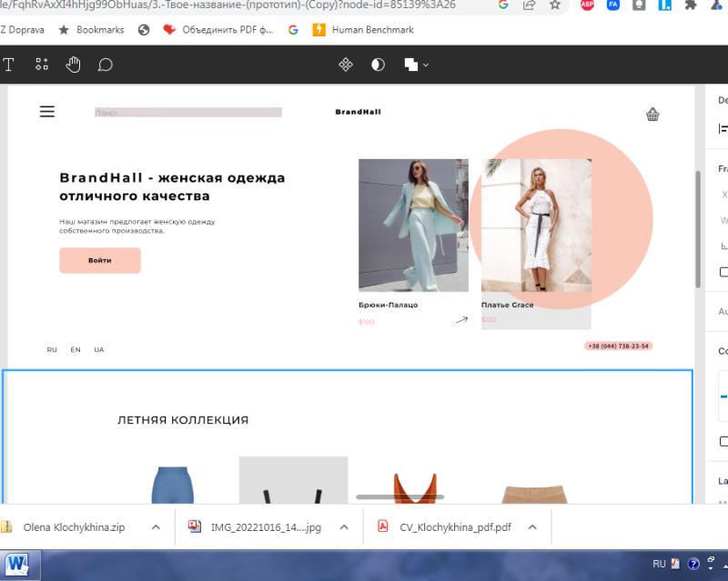Select the Брюки-Палацо product image

[x=413, y=225]
